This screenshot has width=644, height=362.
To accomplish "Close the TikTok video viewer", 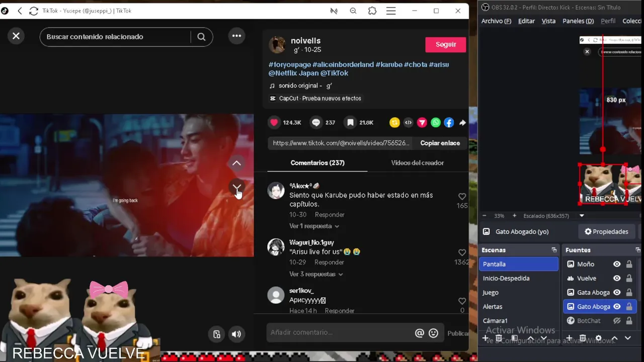I will [16, 36].
